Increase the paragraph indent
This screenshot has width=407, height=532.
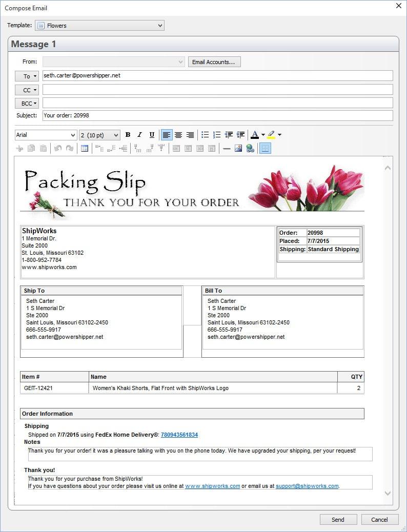(x=241, y=135)
